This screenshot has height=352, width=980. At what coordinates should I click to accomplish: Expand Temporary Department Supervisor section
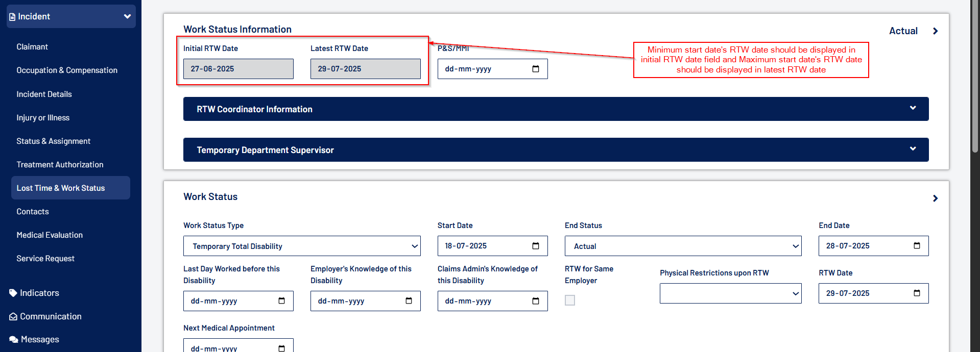(913, 149)
